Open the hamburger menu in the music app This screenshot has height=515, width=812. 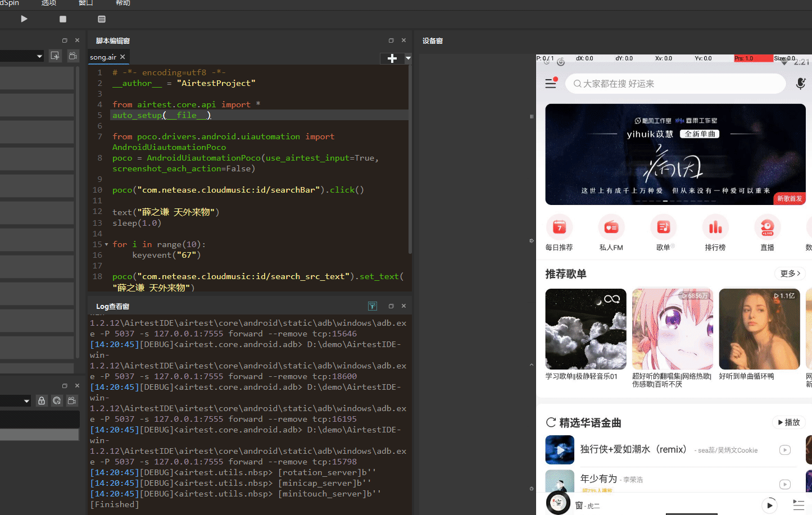coord(551,83)
